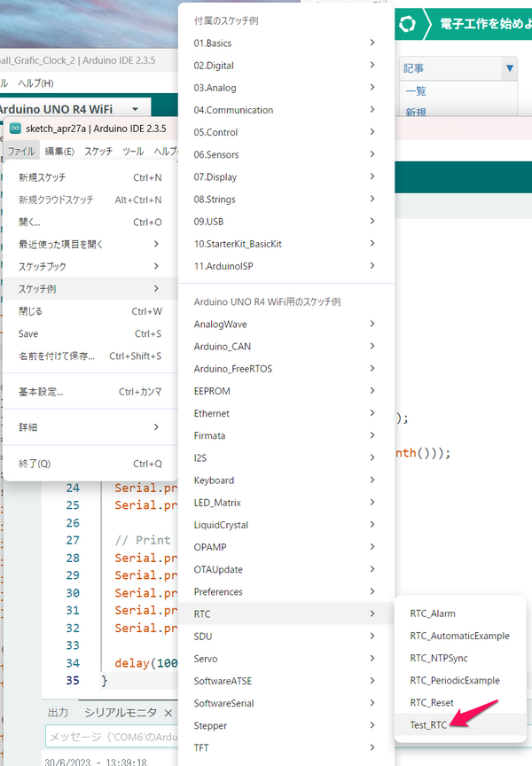Select the Test_RTC example
Viewport: 532px width, 766px height.
pyautogui.click(x=459, y=725)
